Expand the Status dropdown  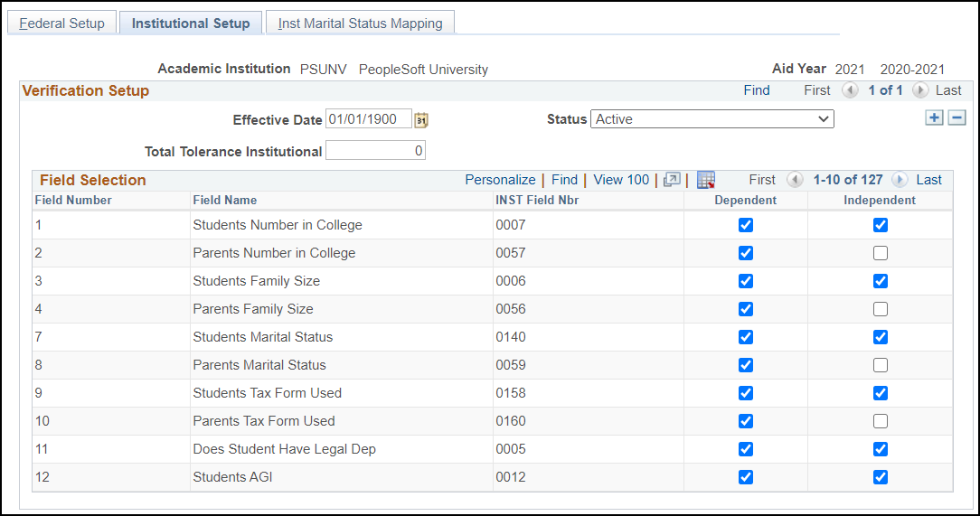coord(711,119)
